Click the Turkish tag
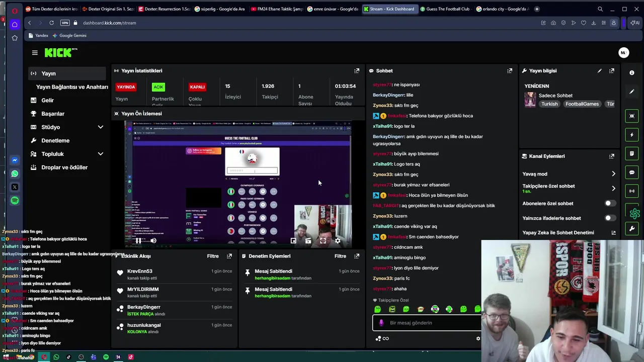 tap(549, 104)
